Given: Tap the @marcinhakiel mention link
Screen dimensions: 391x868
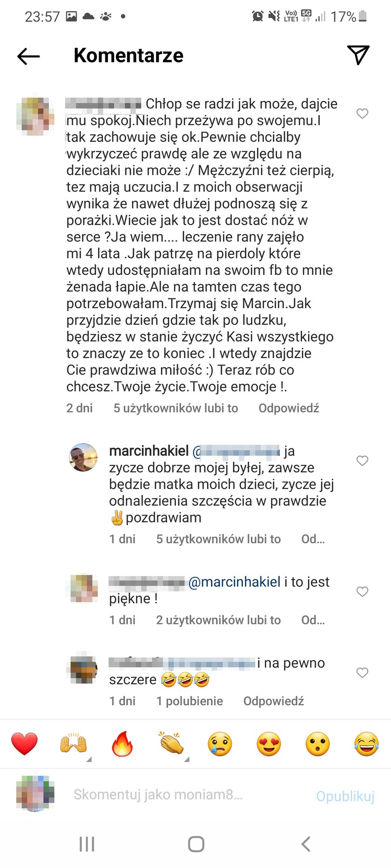Looking at the screenshot, I should (x=235, y=582).
